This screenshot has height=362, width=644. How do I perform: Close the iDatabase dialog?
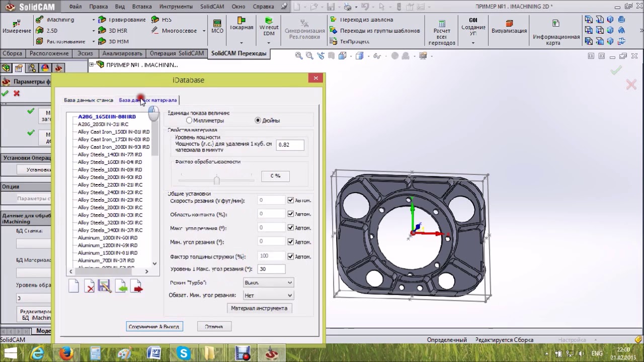pos(315,78)
